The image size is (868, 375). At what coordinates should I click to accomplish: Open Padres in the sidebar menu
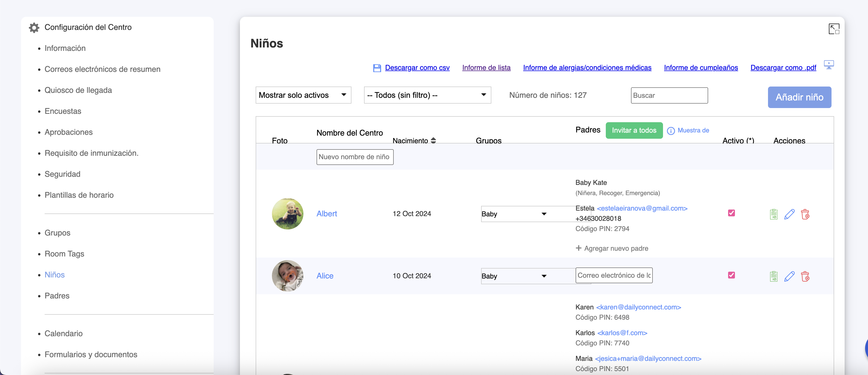[x=57, y=296]
